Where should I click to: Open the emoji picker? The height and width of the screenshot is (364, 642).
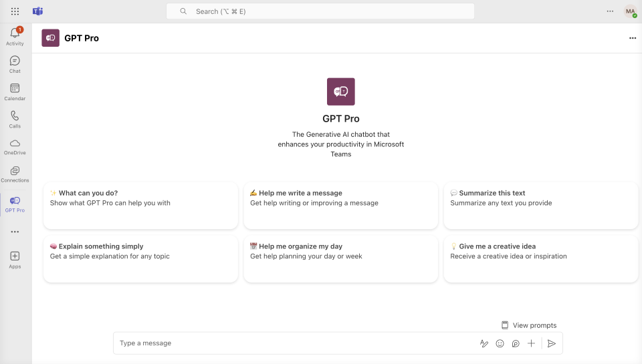click(x=500, y=343)
